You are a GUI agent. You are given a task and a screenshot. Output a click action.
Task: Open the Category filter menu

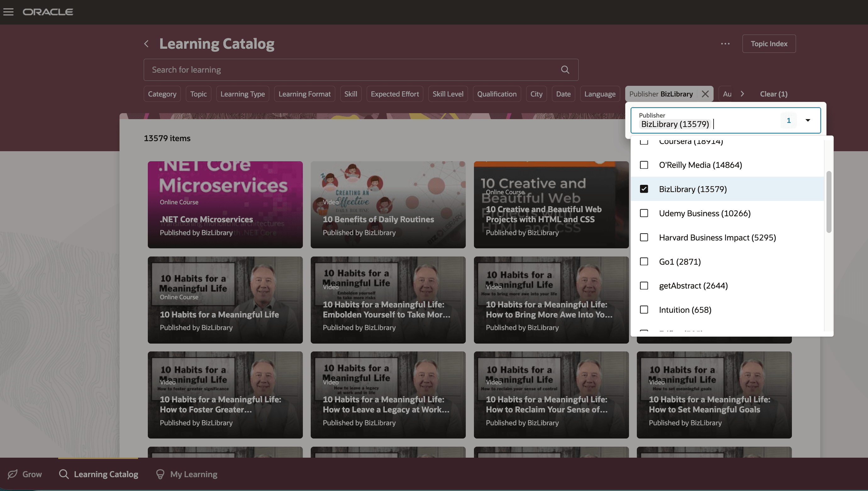coord(162,94)
